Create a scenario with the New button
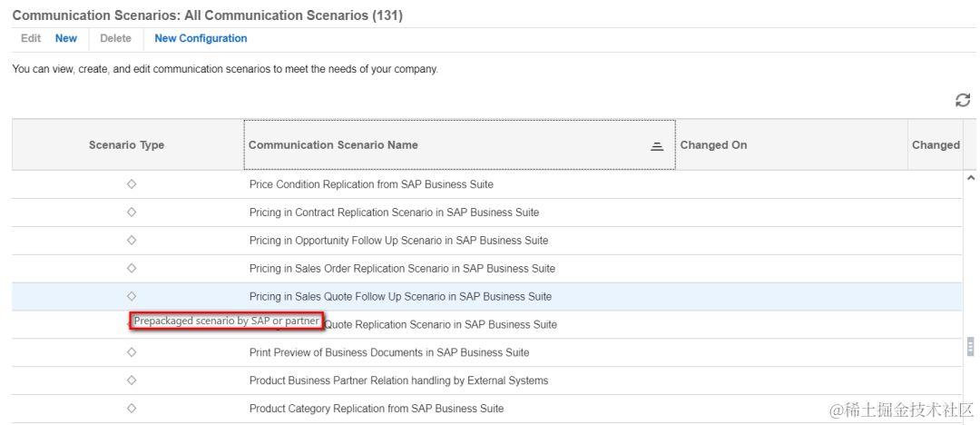The image size is (980, 425). coord(66,38)
